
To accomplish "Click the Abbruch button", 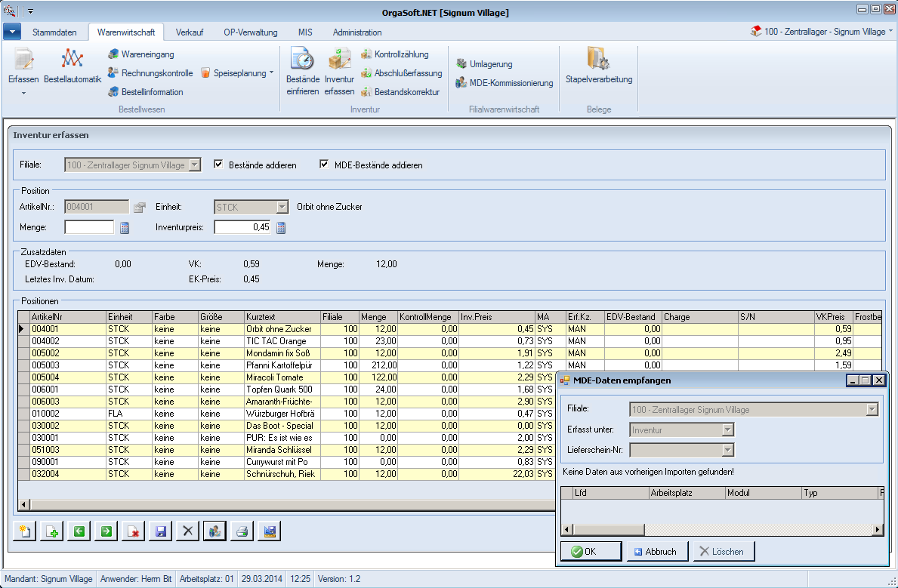I will (654, 552).
